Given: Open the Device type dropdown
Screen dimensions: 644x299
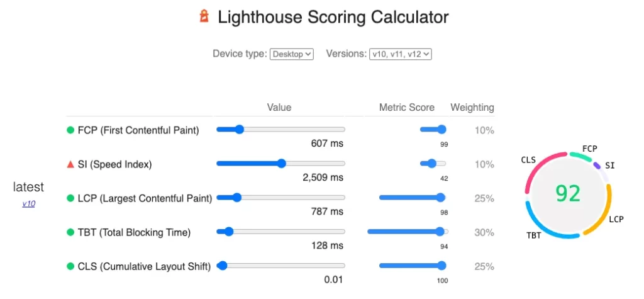Looking at the screenshot, I should (292, 54).
